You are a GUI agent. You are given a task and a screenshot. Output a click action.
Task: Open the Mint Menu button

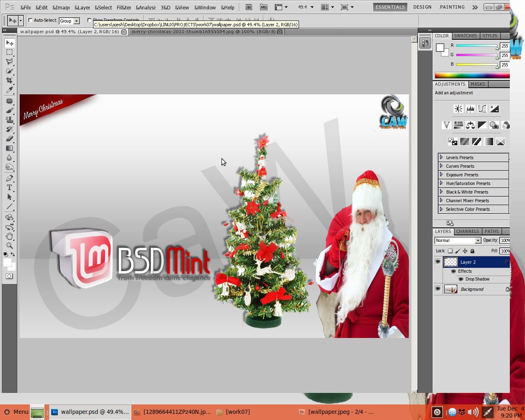point(16,412)
